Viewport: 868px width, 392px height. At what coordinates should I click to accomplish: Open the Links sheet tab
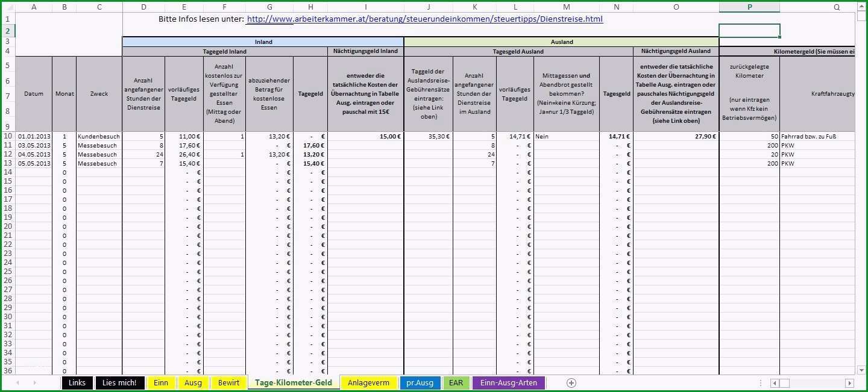[77, 383]
